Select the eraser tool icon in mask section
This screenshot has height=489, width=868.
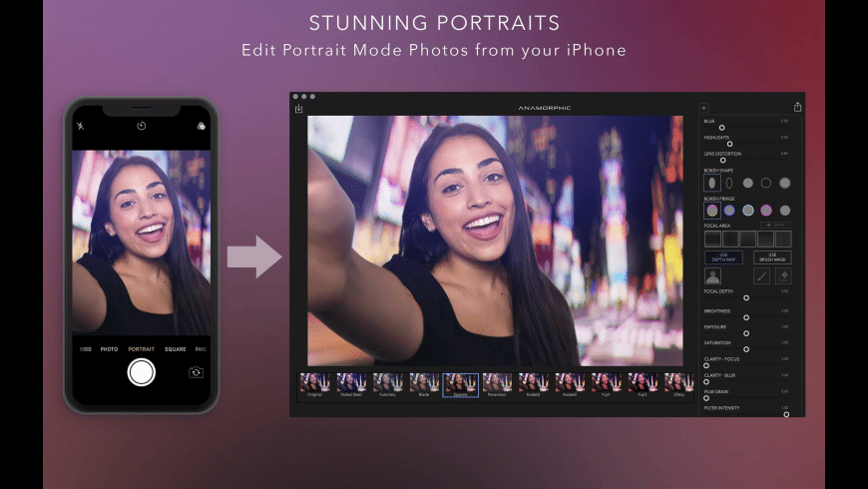tap(784, 276)
